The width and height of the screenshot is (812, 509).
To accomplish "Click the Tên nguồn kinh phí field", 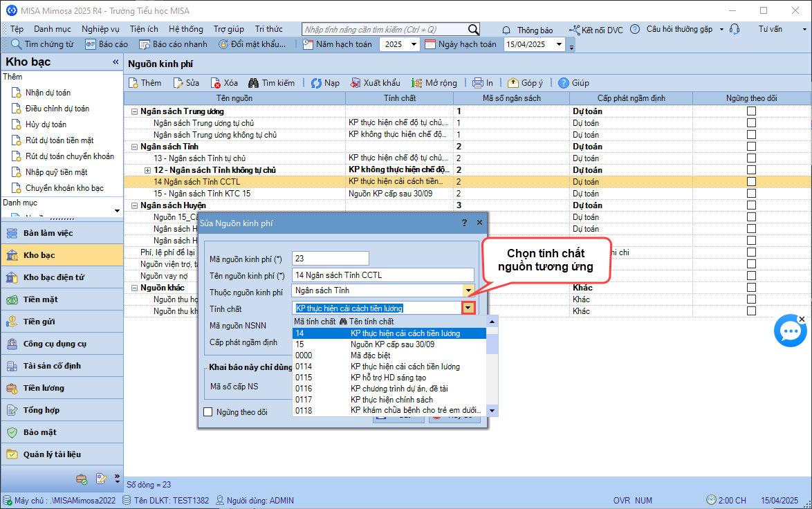I will [383, 275].
